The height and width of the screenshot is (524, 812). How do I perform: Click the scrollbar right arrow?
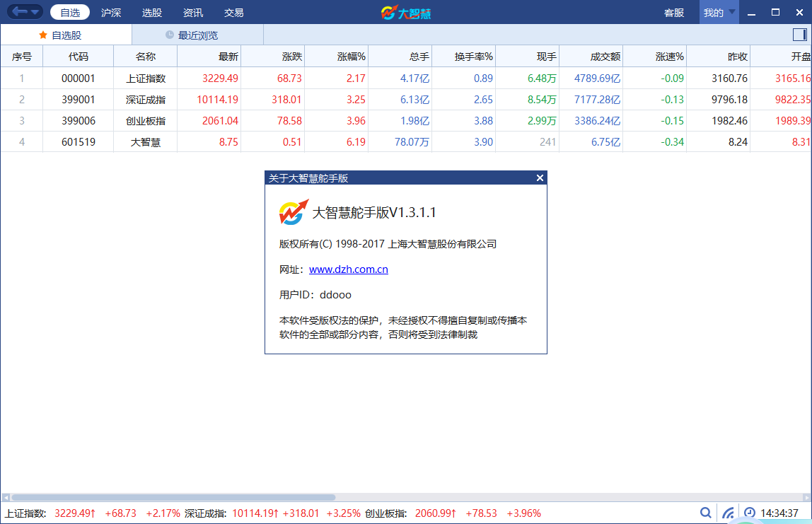click(x=806, y=498)
